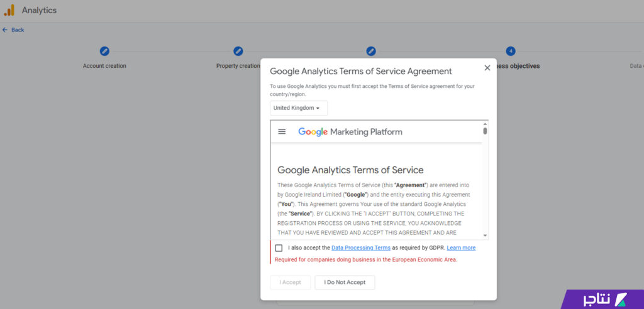Screen dimensions: 644x309
Task: Click the Account creation step label
Action: [x=104, y=66]
